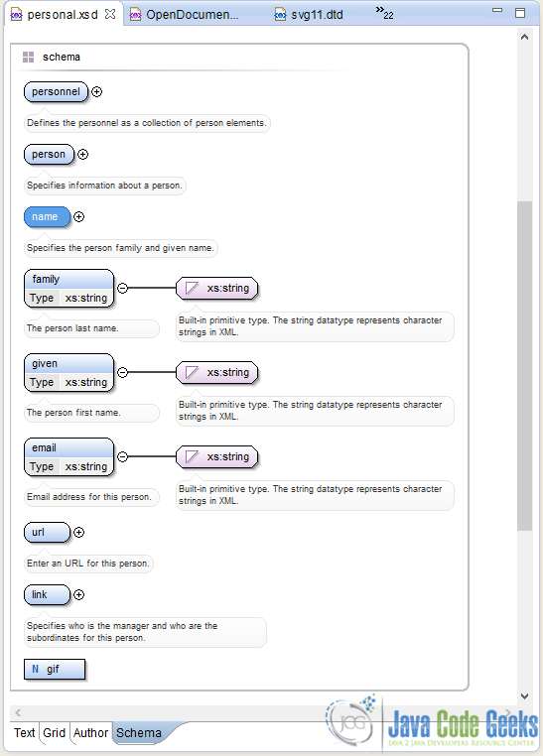Click the xs:string type icon beside given

[192, 373]
